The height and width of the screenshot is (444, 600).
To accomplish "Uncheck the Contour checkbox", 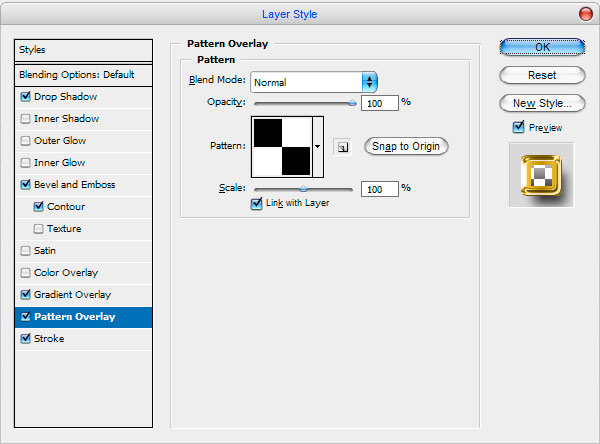I will click(x=38, y=207).
